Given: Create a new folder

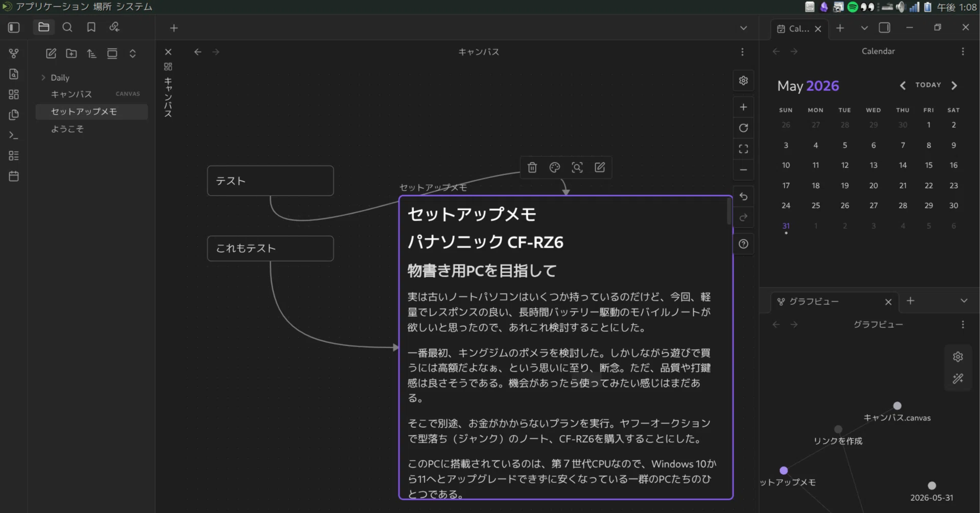Looking at the screenshot, I should pyautogui.click(x=71, y=53).
